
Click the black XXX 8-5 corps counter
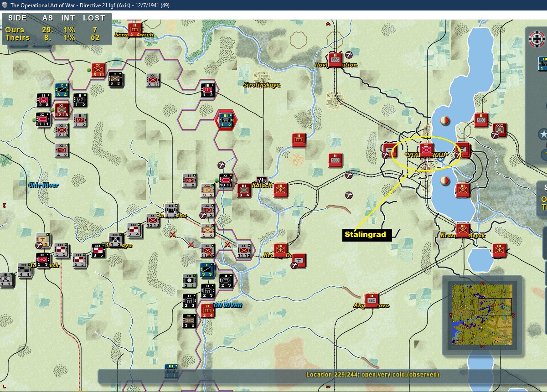click(98, 251)
